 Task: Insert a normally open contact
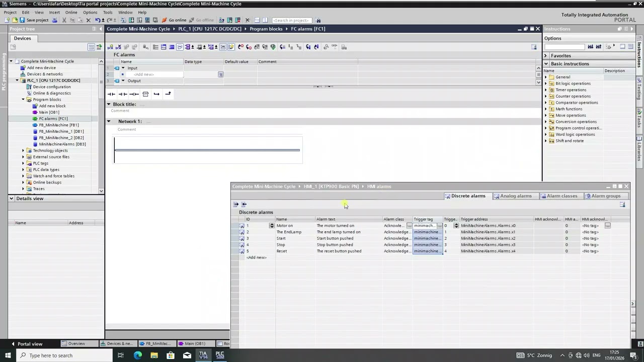[111, 94]
